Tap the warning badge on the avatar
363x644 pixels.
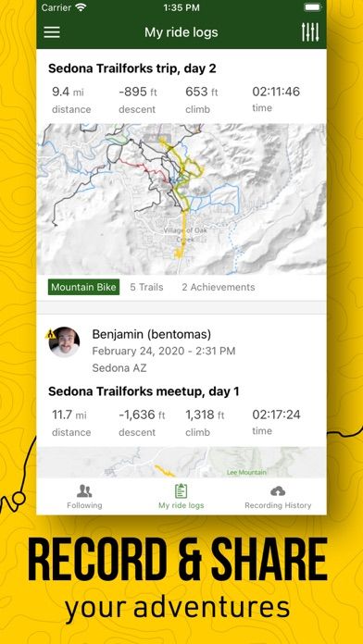tap(51, 333)
